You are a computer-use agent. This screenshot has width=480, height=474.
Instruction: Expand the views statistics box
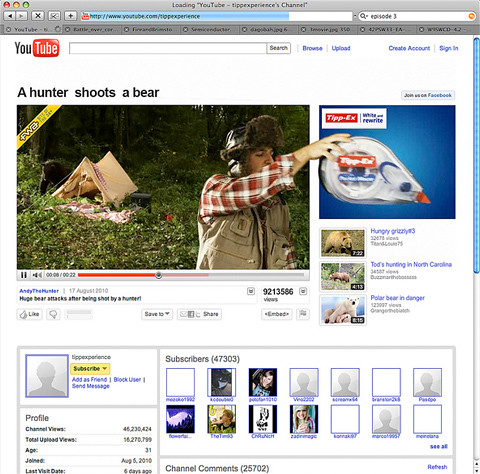coord(303,291)
